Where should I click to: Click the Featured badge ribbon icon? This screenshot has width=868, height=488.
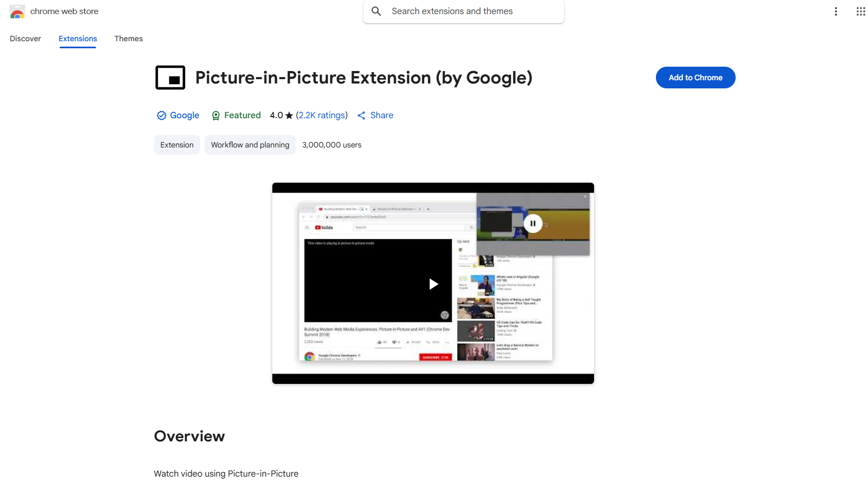click(215, 115)
